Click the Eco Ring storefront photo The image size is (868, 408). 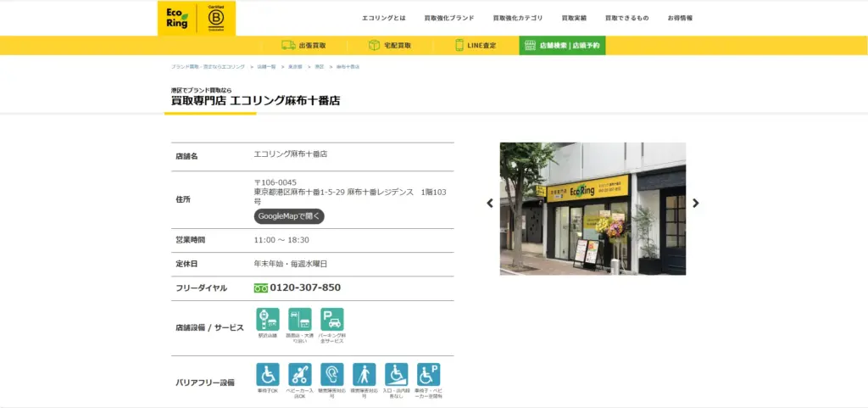click(593, 208)
